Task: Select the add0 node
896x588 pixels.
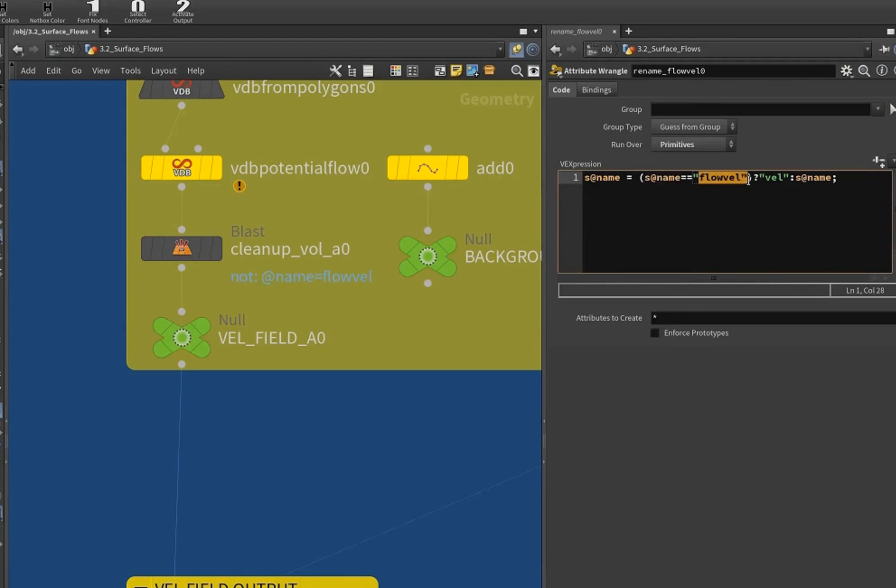Action: tap(427, 168)
